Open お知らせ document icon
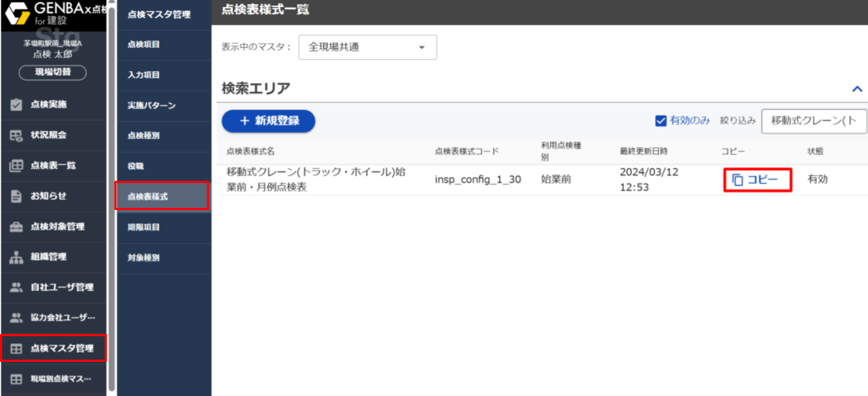Image resolution: width=868 pixels, height=396 pixels. click(16, 196)
